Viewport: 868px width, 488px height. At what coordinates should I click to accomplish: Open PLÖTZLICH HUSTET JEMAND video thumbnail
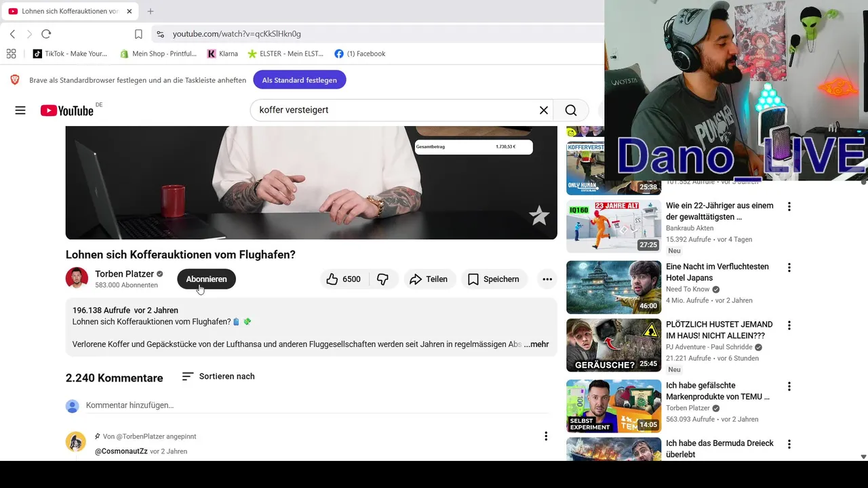(614, 345)
